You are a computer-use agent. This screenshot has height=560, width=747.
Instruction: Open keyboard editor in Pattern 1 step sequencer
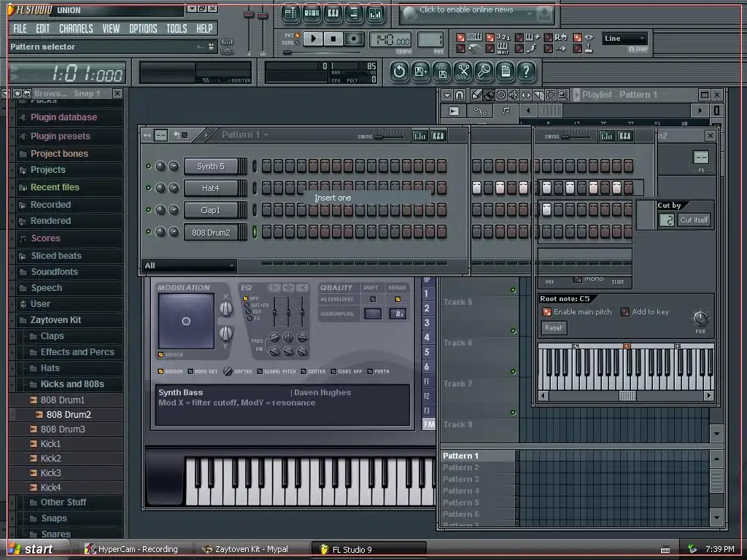(x=438, y=136)
